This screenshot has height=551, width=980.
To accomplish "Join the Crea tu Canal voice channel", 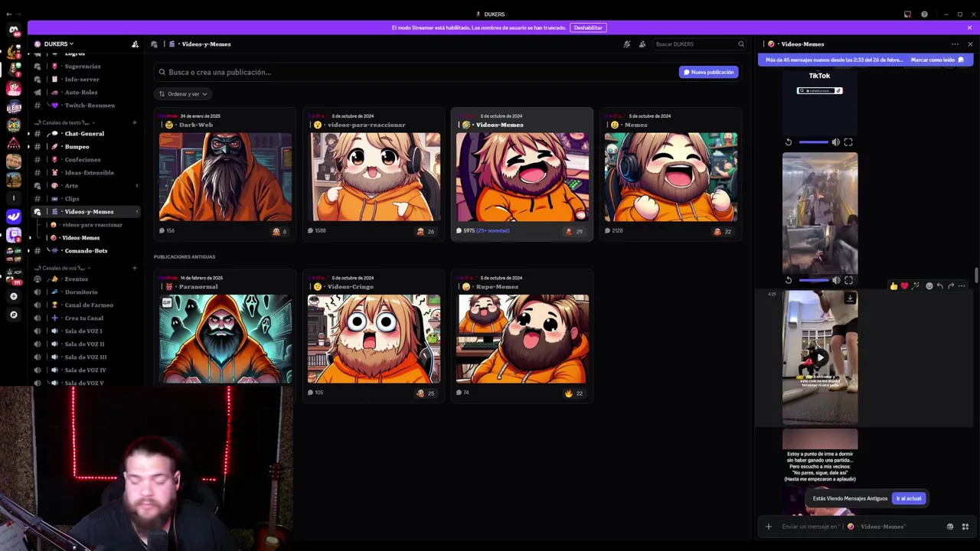I will tap(86, 318).
